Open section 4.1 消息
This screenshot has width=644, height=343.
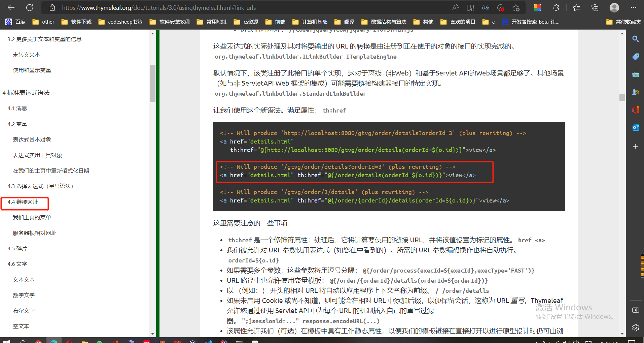(17, 108)
